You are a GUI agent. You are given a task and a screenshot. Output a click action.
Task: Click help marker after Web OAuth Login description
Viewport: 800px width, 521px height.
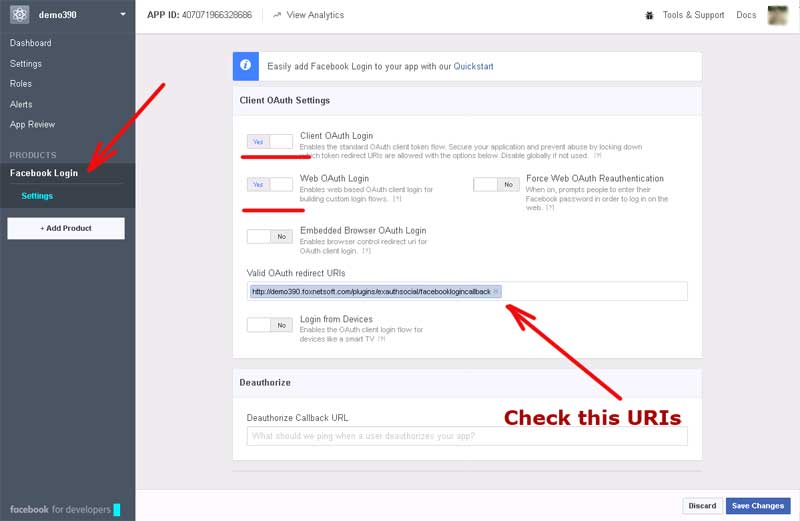(397, 199)
